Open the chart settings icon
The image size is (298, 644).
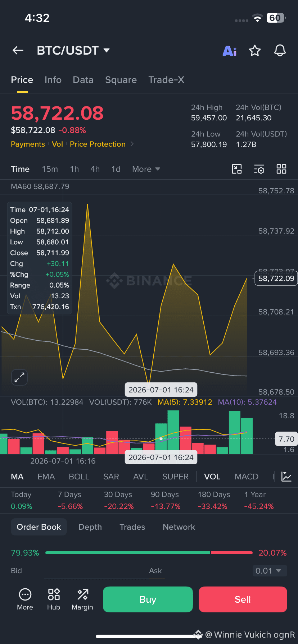click(259, 169)
